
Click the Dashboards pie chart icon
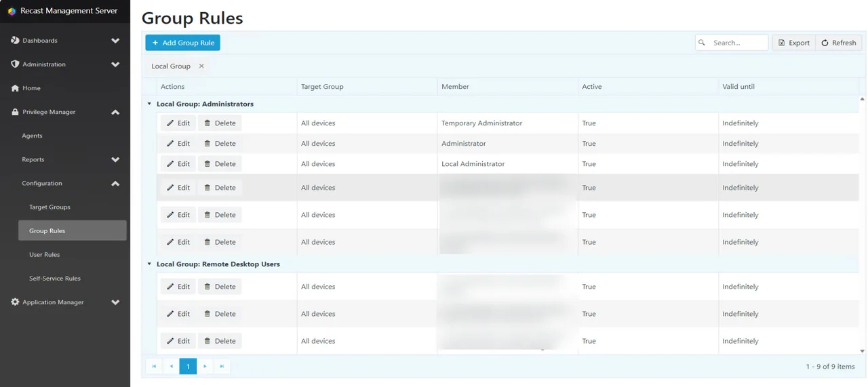(15, 41)
